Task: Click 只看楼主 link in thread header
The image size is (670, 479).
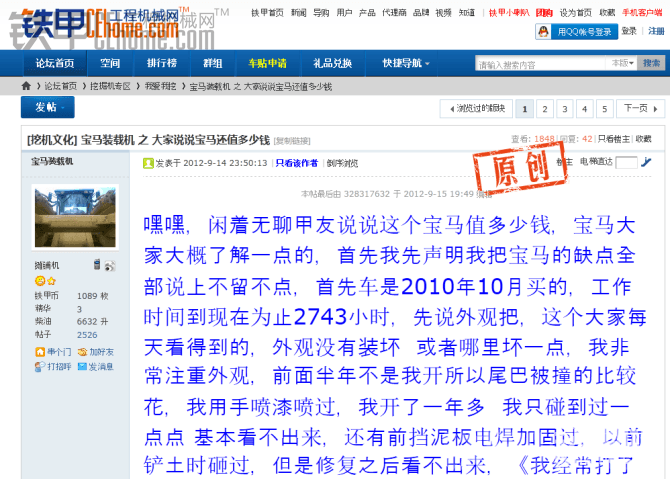Action: click(x=614, y=138)
